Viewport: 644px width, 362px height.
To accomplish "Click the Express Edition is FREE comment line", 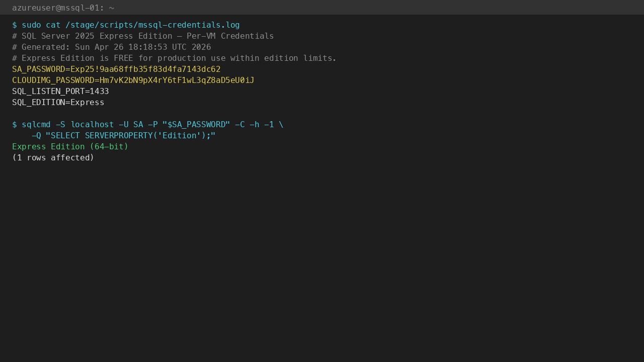I will click(174, 58).
